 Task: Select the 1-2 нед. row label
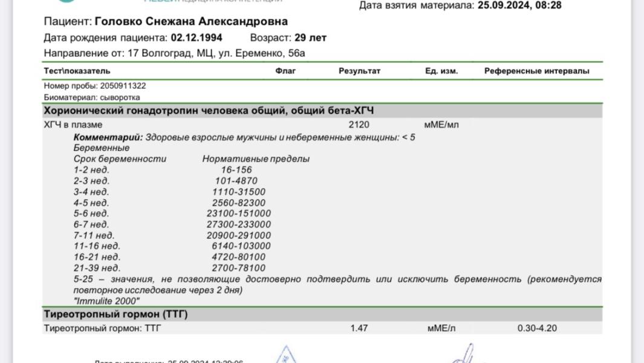click(91, 170)
